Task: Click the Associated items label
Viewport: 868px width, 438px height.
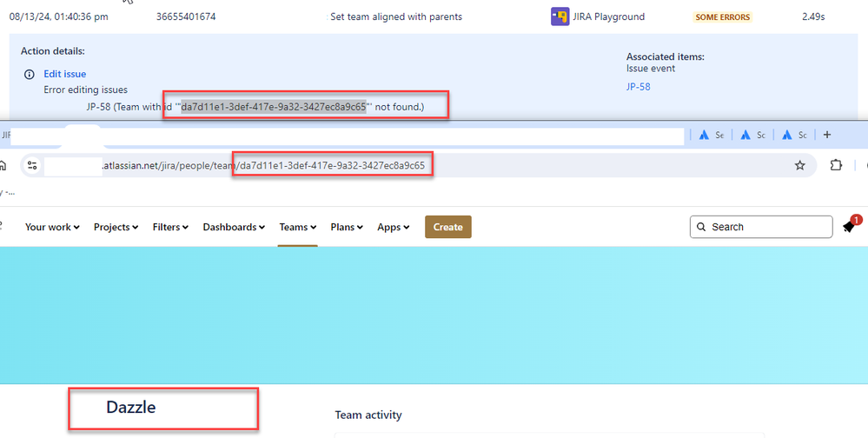Action: pyautogui.click(x=665, y=56)
